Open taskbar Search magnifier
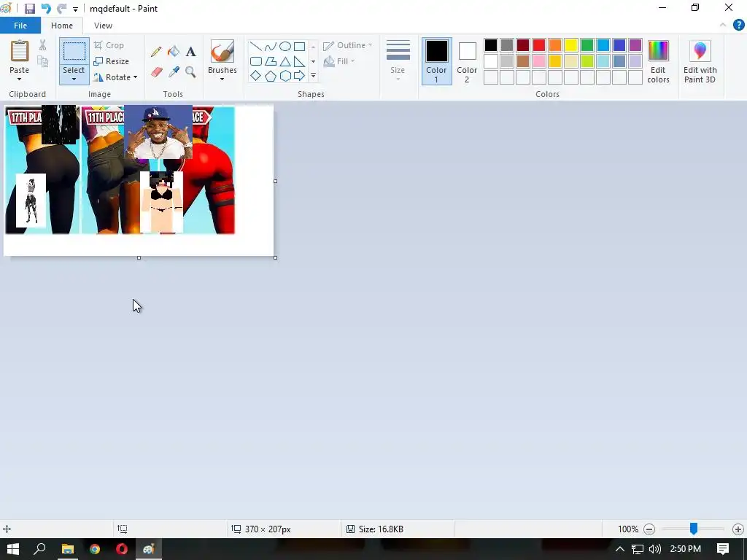The height and width of the screenshot is (560, 747). (39, 549)
